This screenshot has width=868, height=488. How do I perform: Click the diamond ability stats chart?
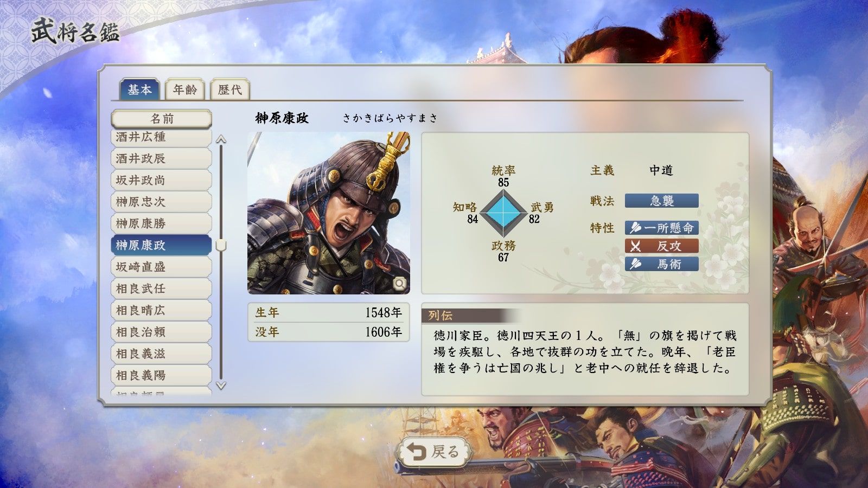pos(503,213)
